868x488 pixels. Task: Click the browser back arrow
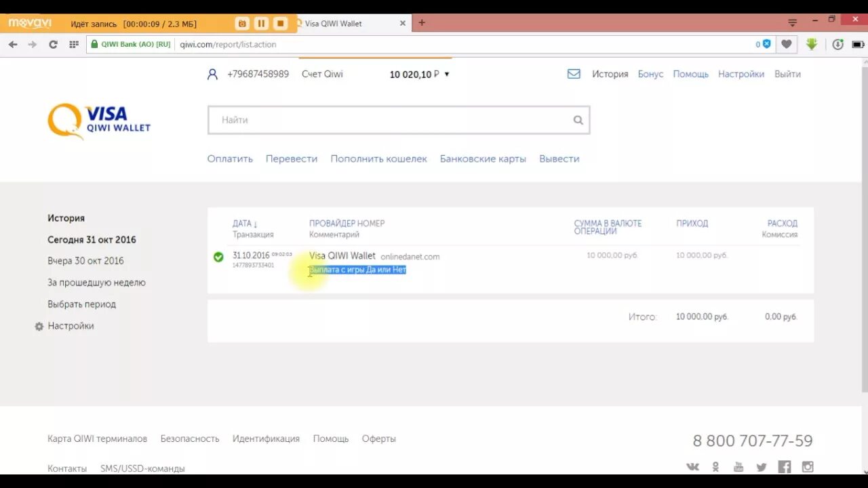coord(13,44)
